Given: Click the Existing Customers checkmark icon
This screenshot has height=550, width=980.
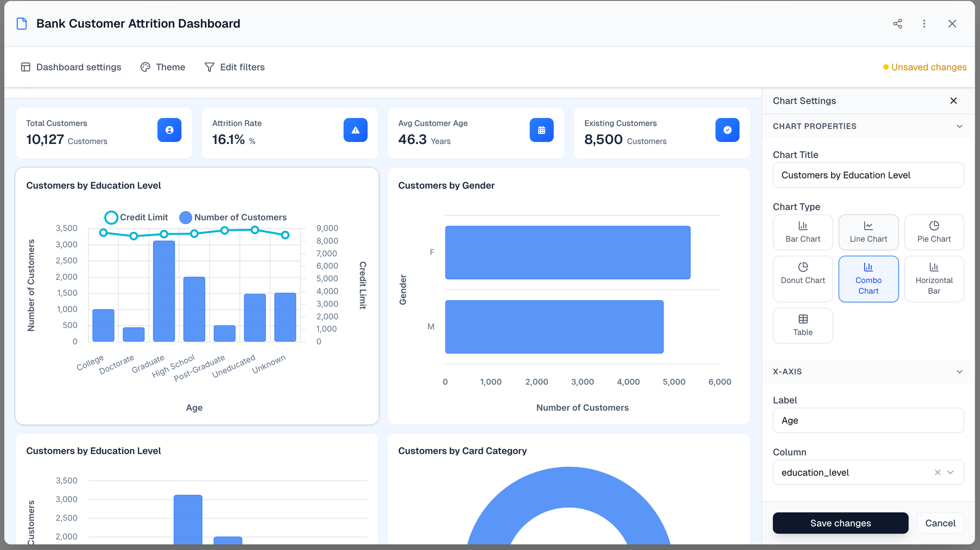Looking at the screenshot, I should click(727, 130).
